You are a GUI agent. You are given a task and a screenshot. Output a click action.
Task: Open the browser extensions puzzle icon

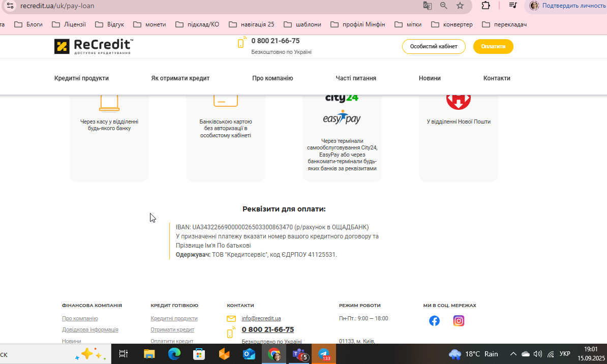tap(485, 6)
